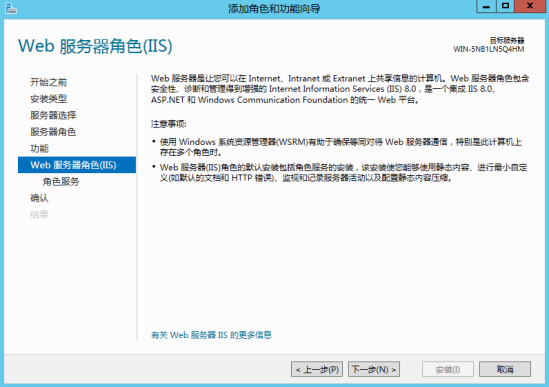Click the greyed-out 结果 step
The image size is (549, 387).
pyautogui.click(x=39, y=214)
